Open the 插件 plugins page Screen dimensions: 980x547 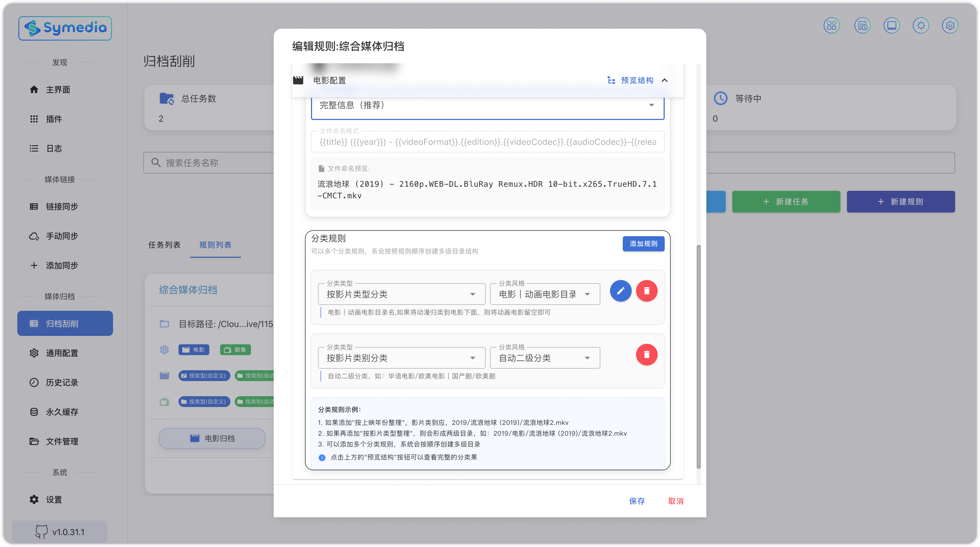65,119
